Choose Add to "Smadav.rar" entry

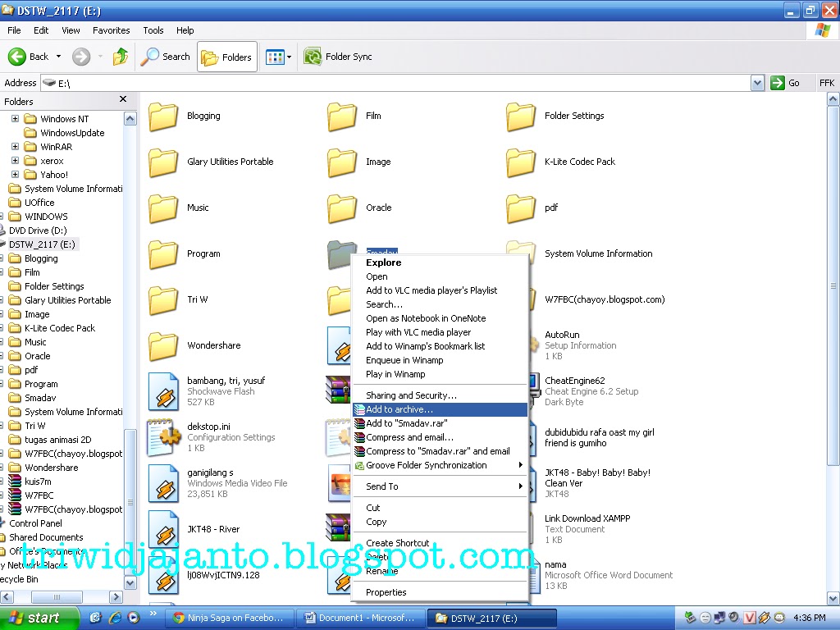[441, 423]
